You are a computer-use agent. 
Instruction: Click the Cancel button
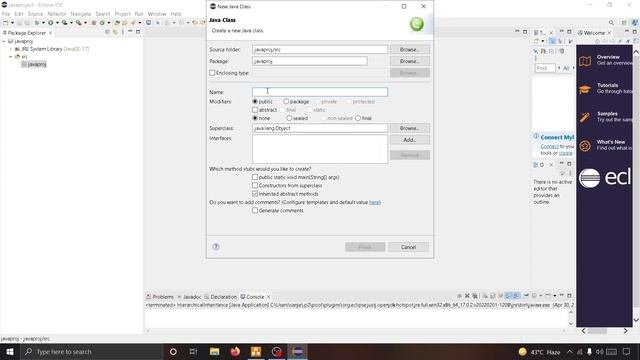tap(408, 247)
